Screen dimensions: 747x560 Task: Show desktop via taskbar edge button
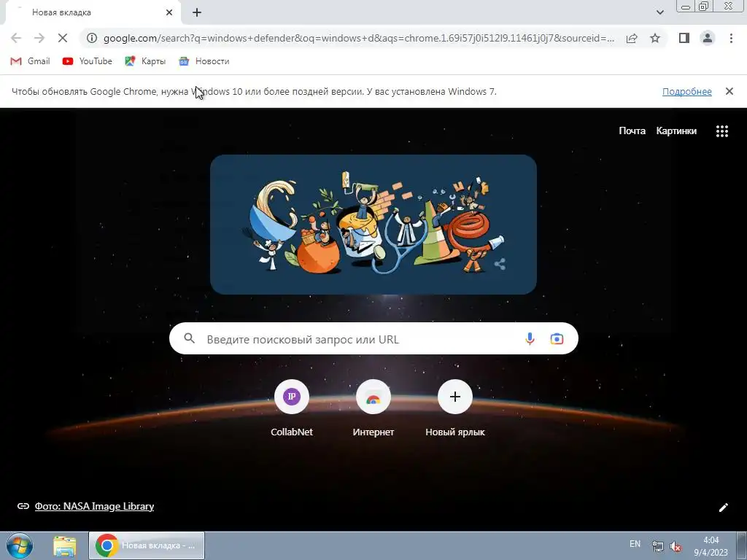(741, 545)
